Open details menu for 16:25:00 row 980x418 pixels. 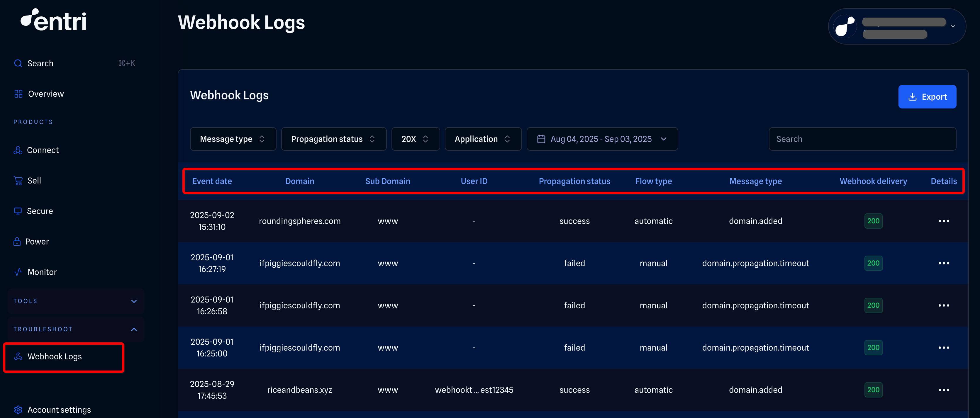point(943,348)
